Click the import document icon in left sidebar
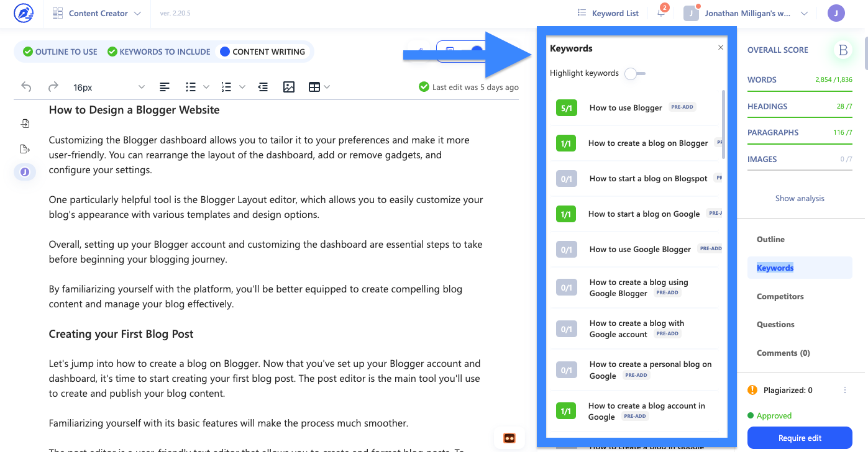The image size is (868, 452). coord(25,124)
